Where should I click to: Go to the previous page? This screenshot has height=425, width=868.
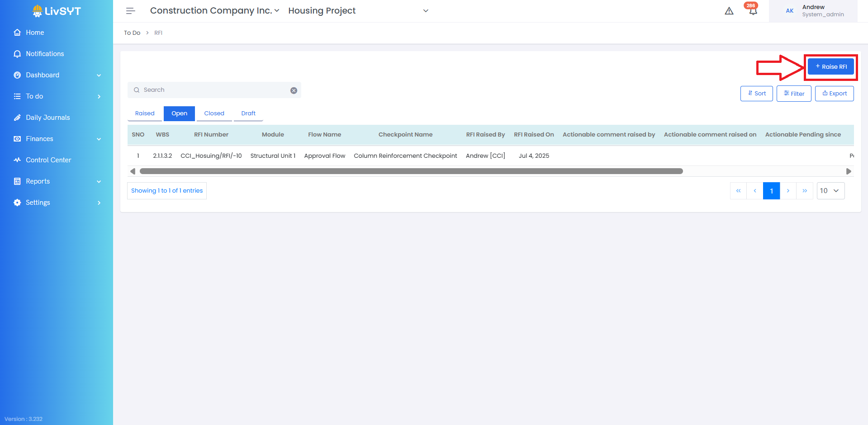pyautogui.click(x=755, y=191)
